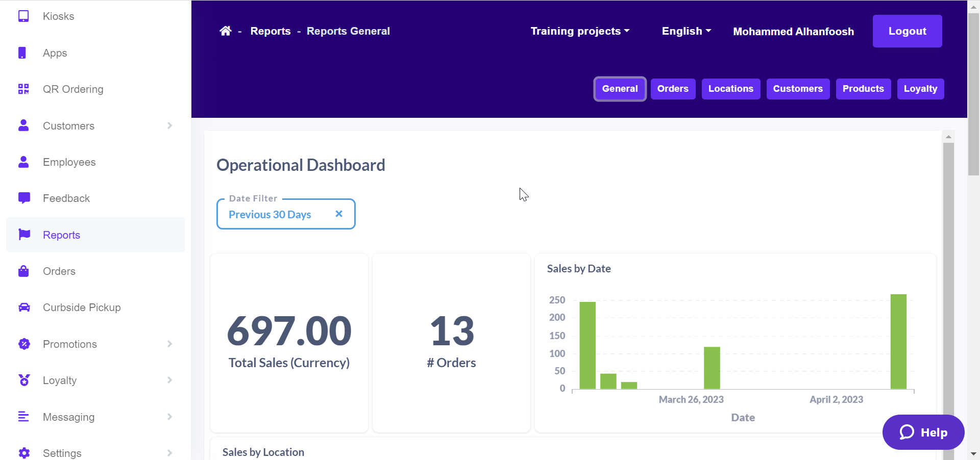Click the Operational Dashboard title
This screenshot has width=980, height=460.
coord(301,165)
